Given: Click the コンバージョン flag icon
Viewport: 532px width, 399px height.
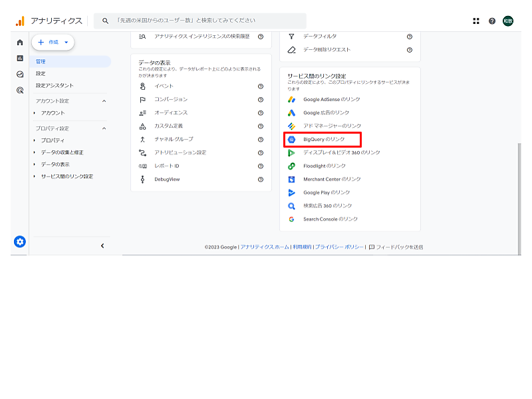Looking at the screenshot, I should pyautogui.click(x=142, y=99).
